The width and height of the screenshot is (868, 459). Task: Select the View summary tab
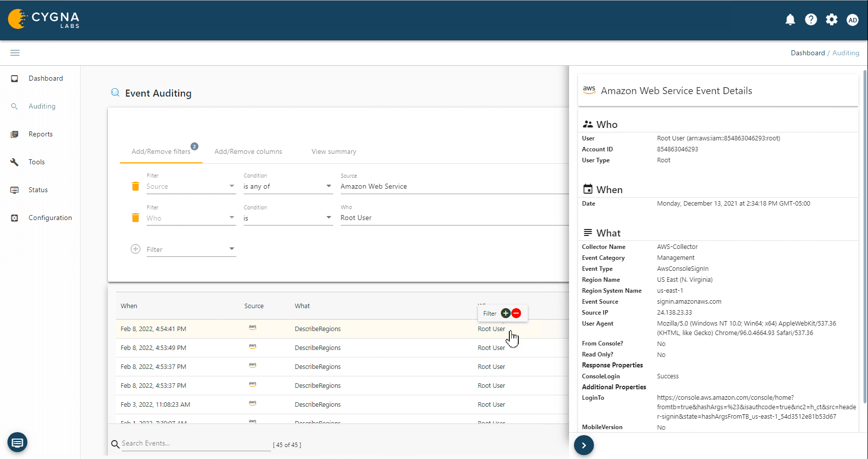(x=333, y=151)
